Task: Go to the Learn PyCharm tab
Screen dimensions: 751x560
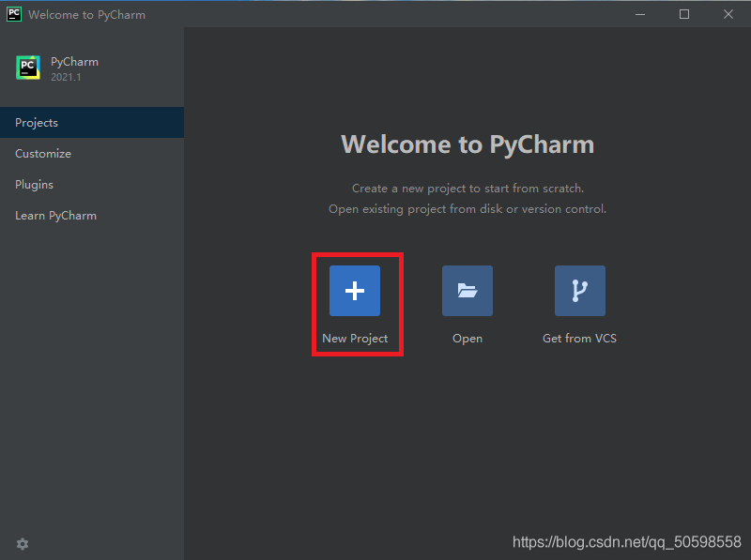Action: click(x=92, y=216)
